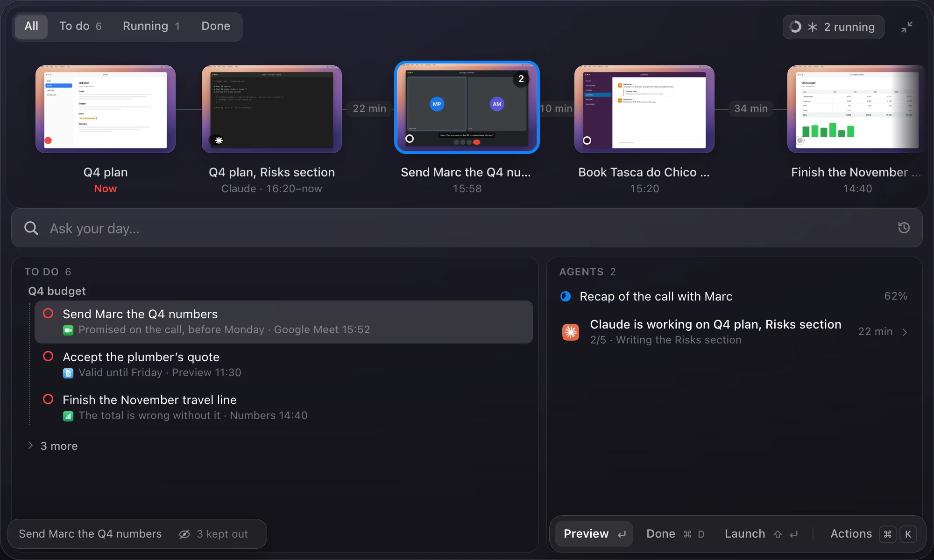Switch to the To do tab
Screen dimensions: 934x560
[x=80, y=26]
